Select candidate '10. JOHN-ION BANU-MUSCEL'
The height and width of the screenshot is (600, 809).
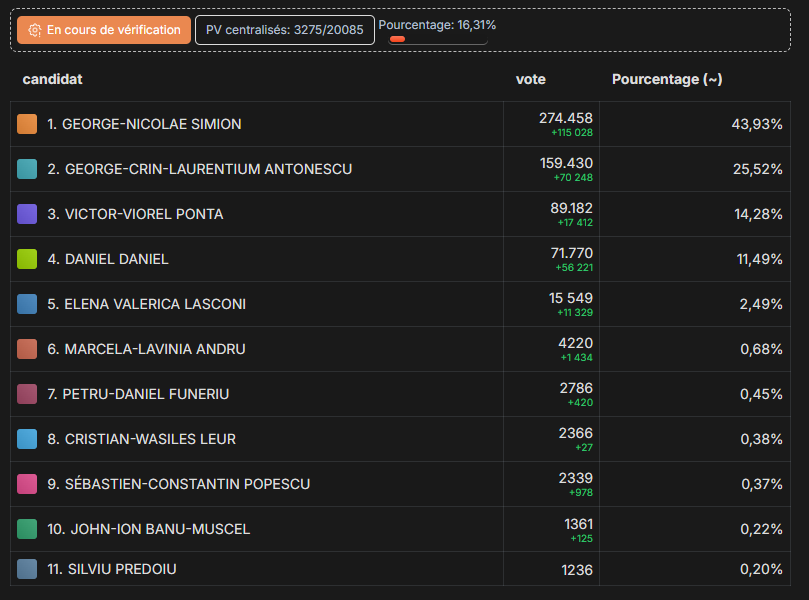149,529
